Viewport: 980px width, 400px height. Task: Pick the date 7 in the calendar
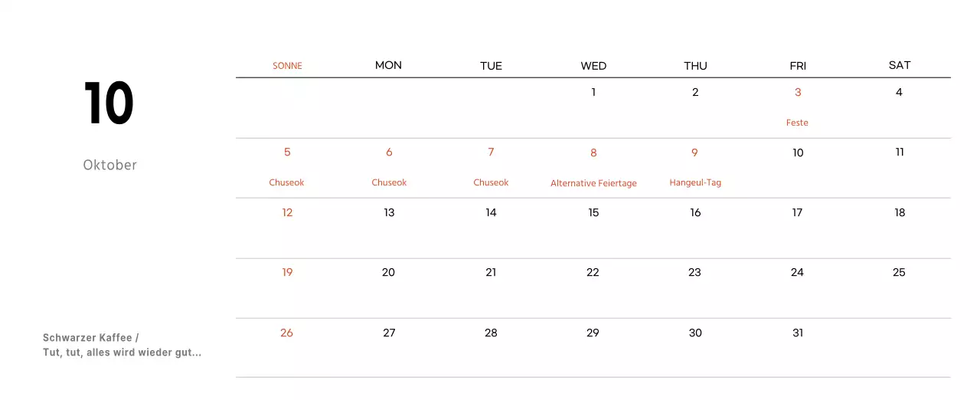point(491,152)
